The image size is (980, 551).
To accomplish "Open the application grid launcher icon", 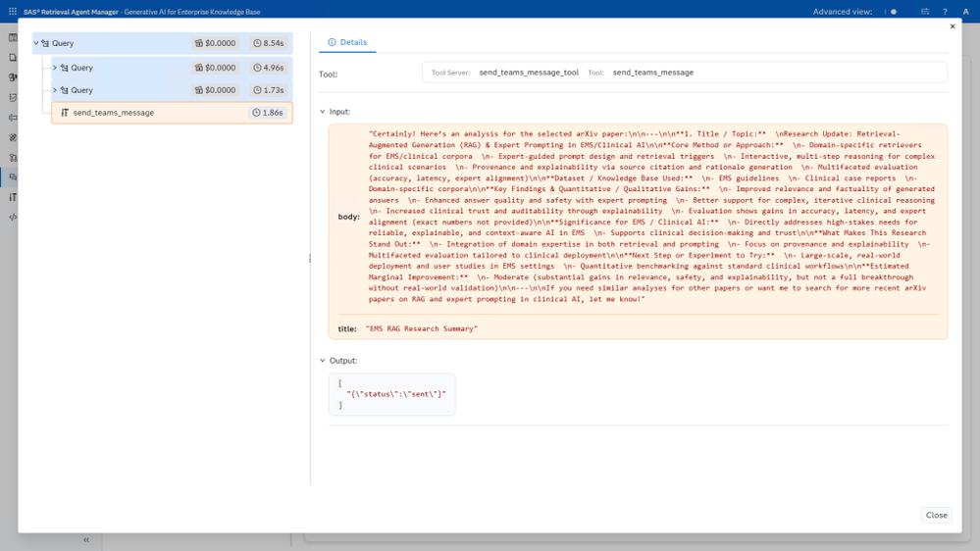I will (x=13, y=11).
